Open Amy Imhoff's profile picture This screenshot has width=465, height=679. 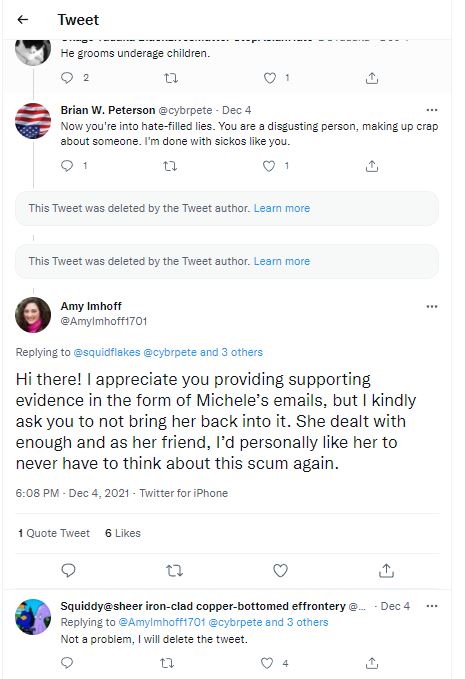click(33, 315)
